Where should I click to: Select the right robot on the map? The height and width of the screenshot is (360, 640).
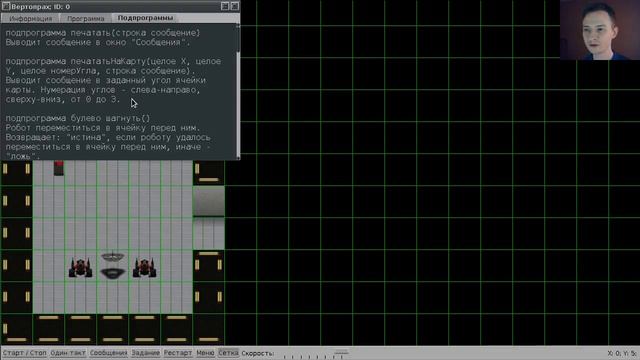click(x=144, y=267)
